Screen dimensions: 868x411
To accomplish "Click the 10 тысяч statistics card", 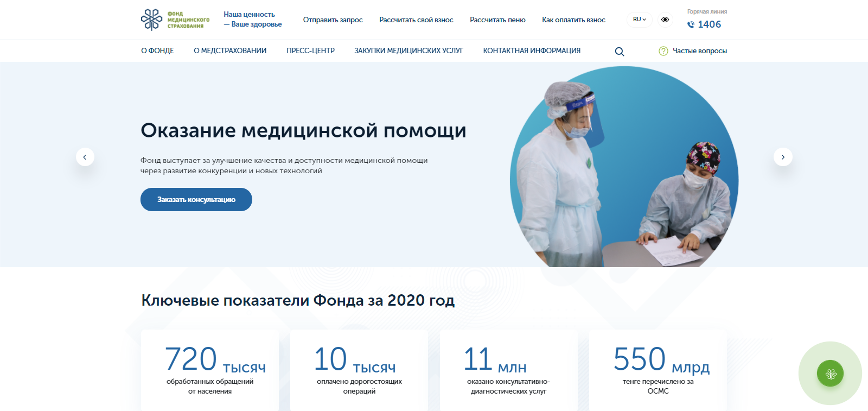I will click(359, 370).
